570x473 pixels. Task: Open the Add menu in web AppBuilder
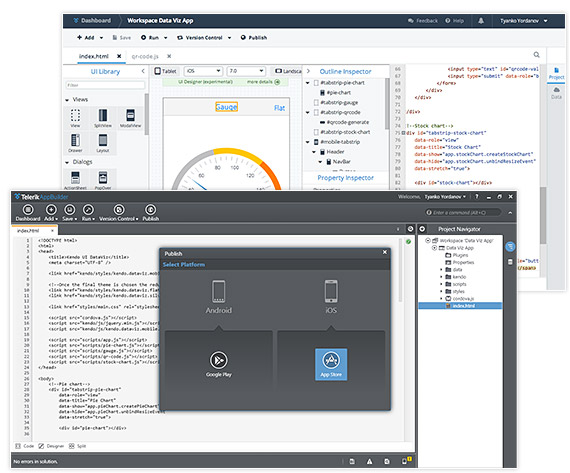coord(90,37)
